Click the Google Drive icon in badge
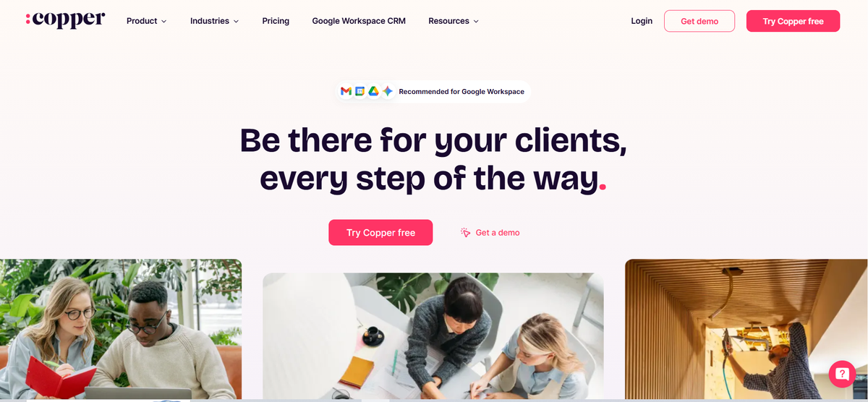Viewport: 868px width, 402px height. pos(373,92)
